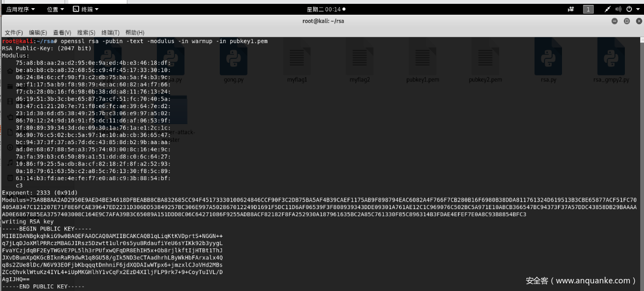Close the root@kali terminal window

pos(638,21)
